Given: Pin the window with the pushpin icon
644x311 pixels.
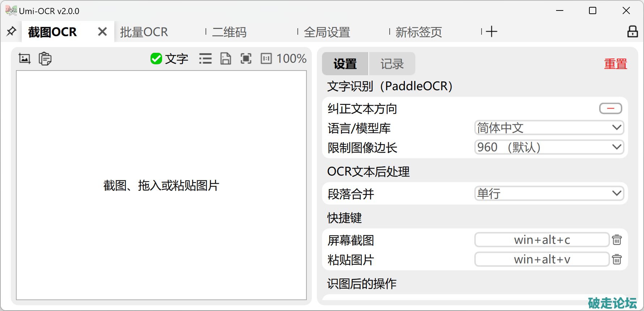Looking at the screenshot, I should tap(11, 32).
